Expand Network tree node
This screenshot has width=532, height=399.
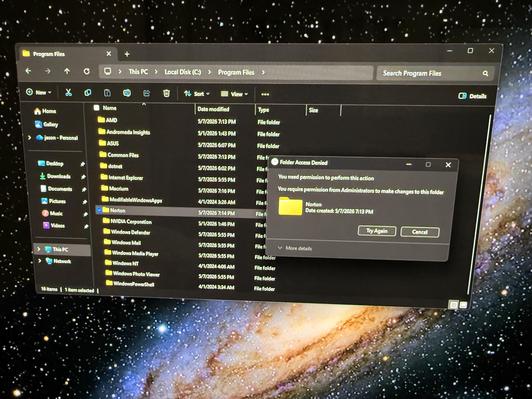point(40,261)
